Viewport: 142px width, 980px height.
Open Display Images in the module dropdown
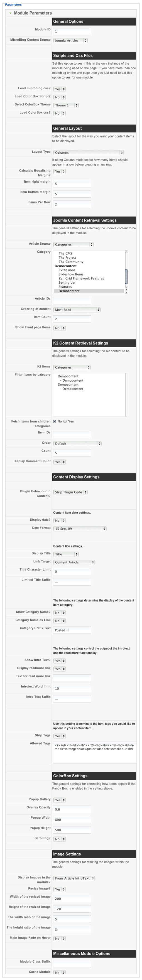74,878
